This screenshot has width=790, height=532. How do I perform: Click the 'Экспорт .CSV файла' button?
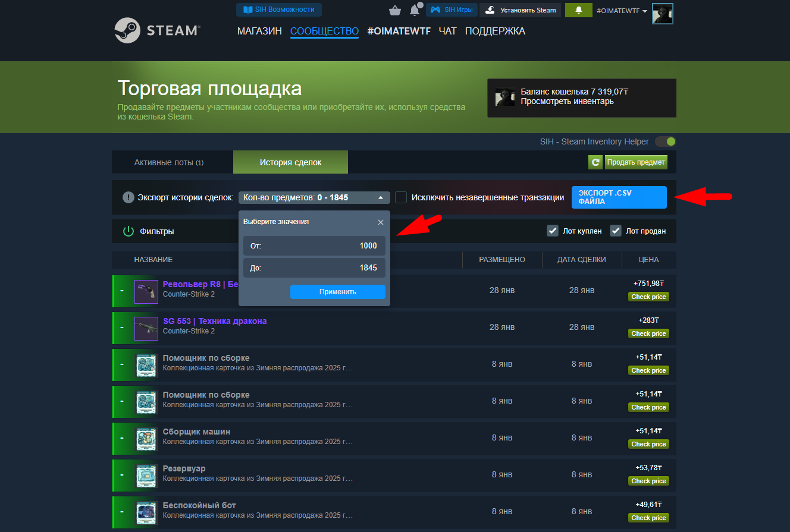click(x=619, y=197)
